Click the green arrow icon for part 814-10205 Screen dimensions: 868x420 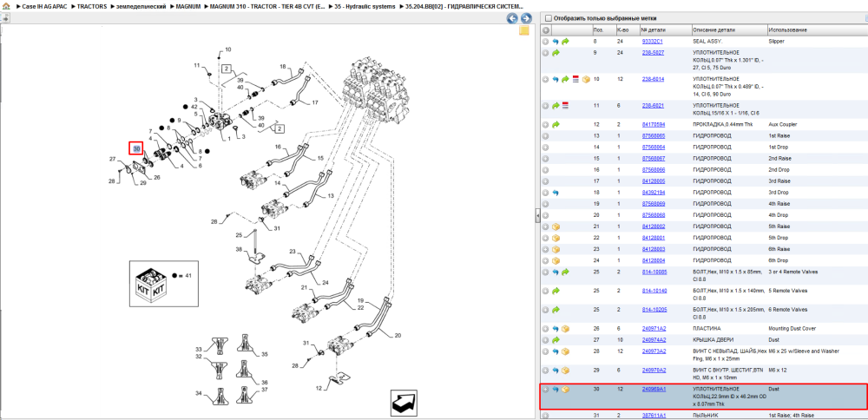[x=556, y=309]
